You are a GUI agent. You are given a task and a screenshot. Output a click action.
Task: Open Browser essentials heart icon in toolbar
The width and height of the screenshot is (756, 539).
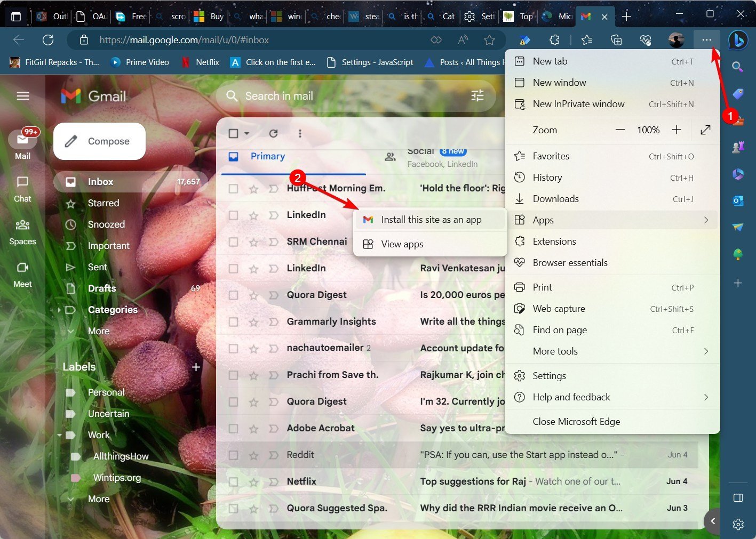click(x=646, y=40)
